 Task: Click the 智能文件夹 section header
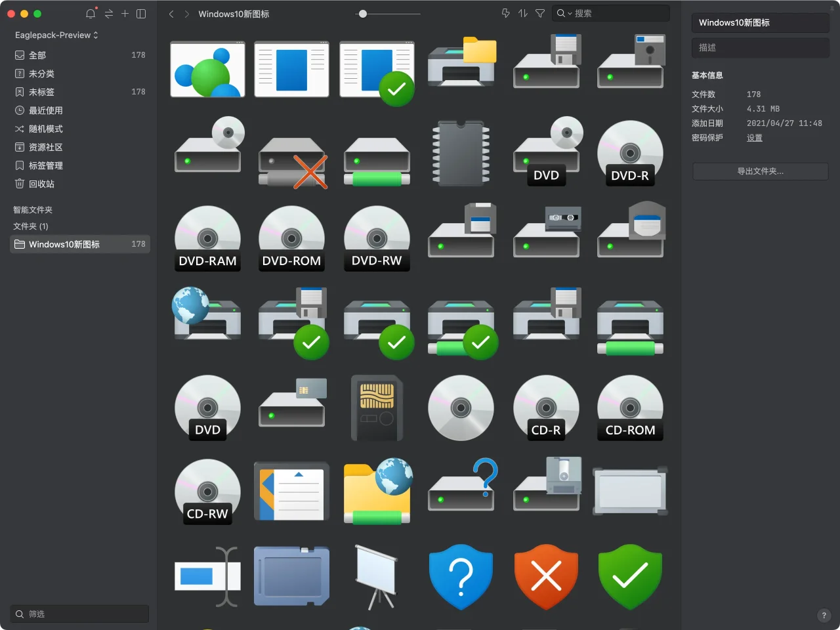(33, 210)
